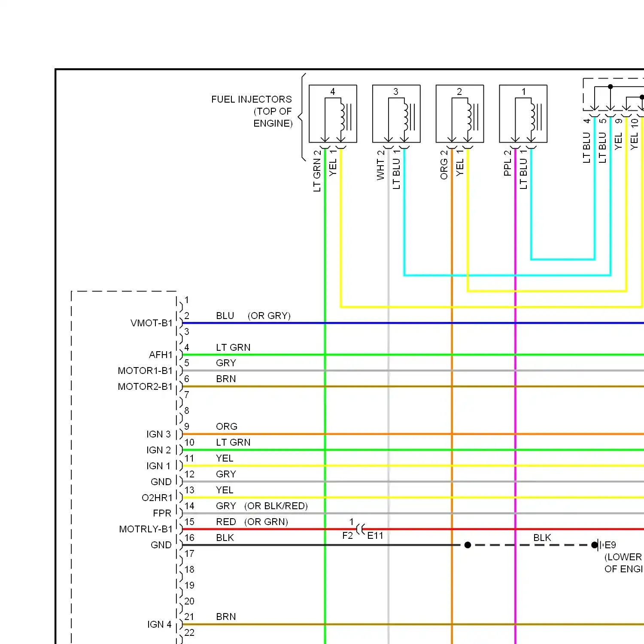The image size is (644, 644).
Task: Click the 'WHT 2' wire label under injector 3
Action: 381,165
